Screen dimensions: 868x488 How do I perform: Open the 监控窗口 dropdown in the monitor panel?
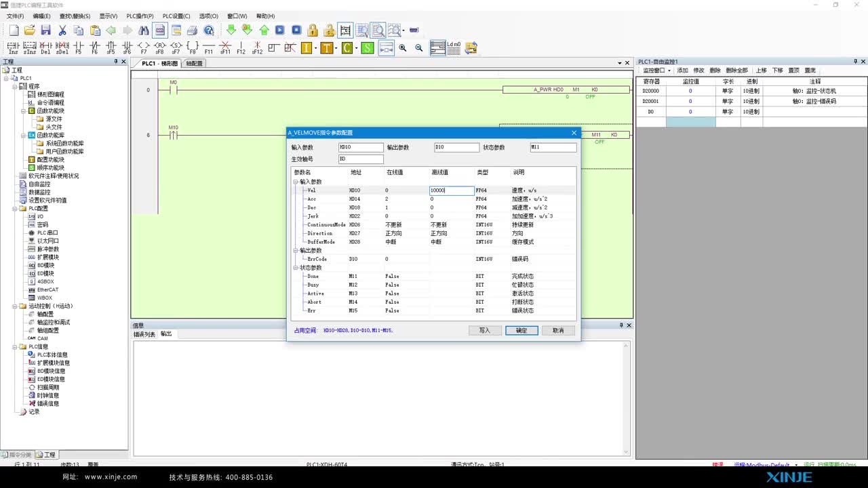656,70
